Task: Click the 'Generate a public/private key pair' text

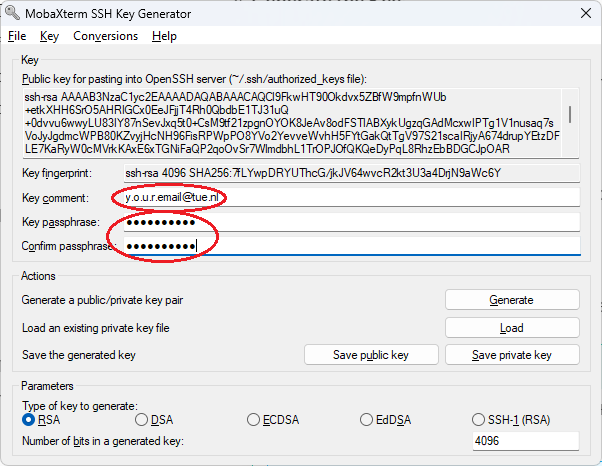Action: 102,300
